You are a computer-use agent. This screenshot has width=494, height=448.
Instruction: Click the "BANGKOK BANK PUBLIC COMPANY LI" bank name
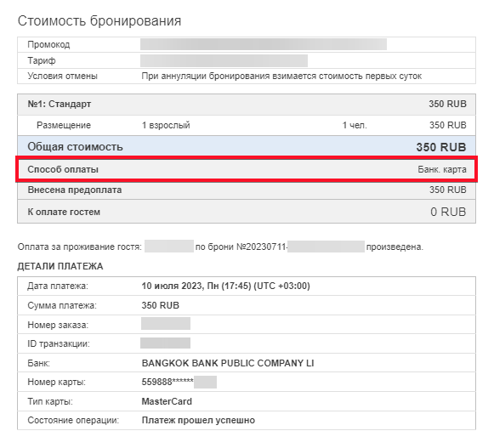coord(228,363)
